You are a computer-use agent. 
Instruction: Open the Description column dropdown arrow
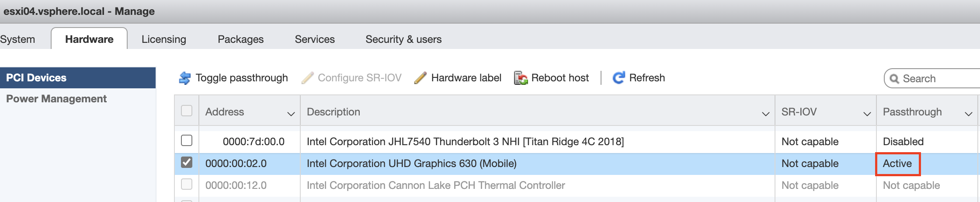(x=765, y=114)
